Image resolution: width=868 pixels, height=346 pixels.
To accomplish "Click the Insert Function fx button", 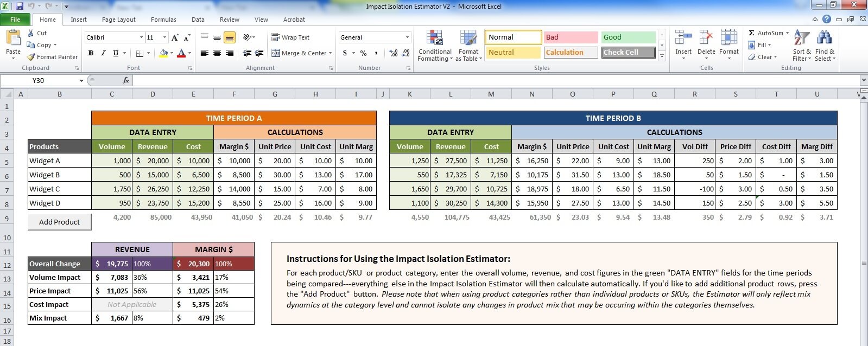I will pyautogui.click(x=126, y=80).
